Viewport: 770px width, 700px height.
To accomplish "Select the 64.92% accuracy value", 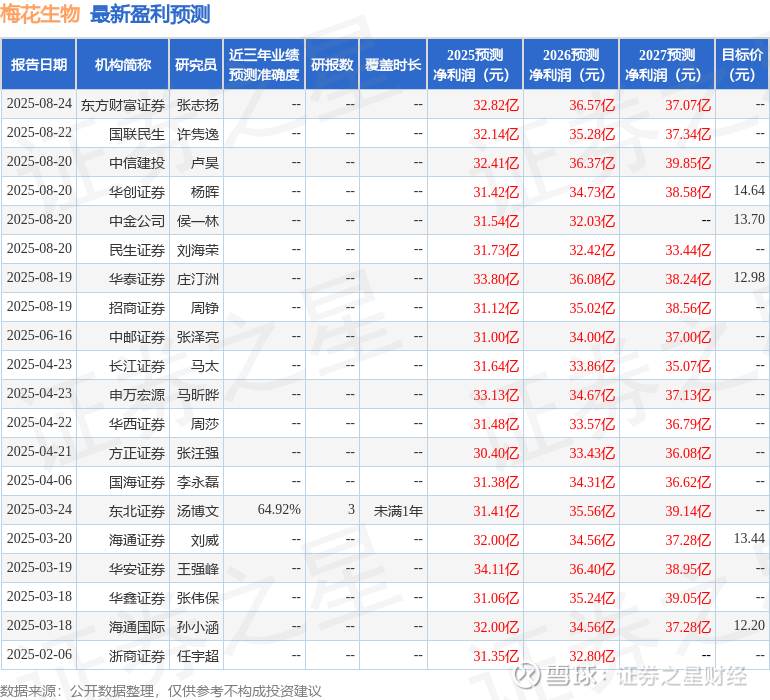I will (279, 509).
